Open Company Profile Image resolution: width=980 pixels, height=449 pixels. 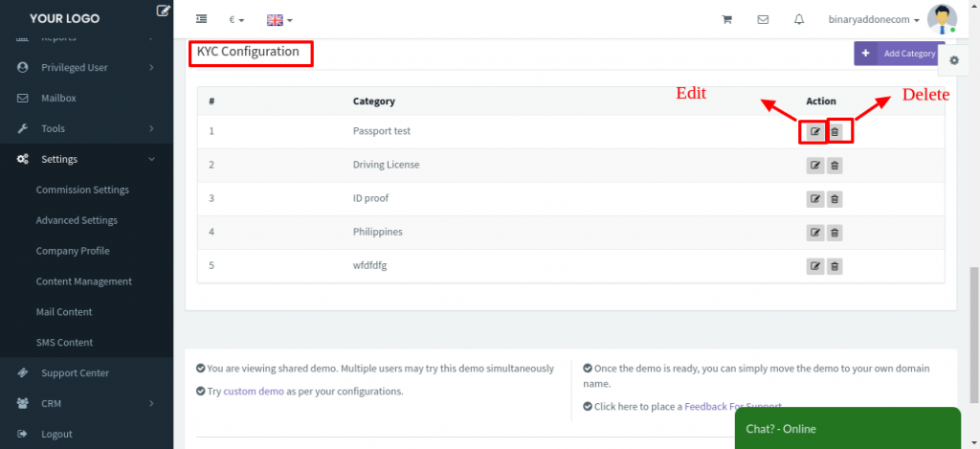[73, 251]
